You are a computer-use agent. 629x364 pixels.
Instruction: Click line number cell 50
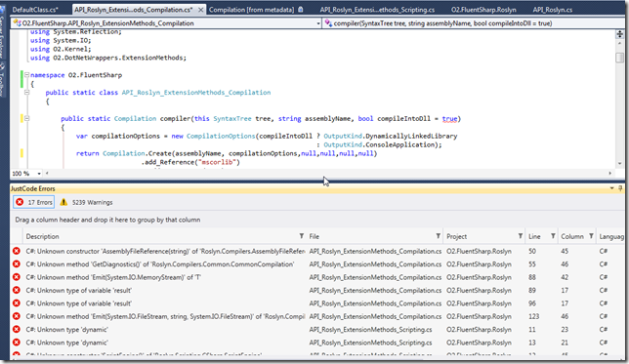pos(532,252)
